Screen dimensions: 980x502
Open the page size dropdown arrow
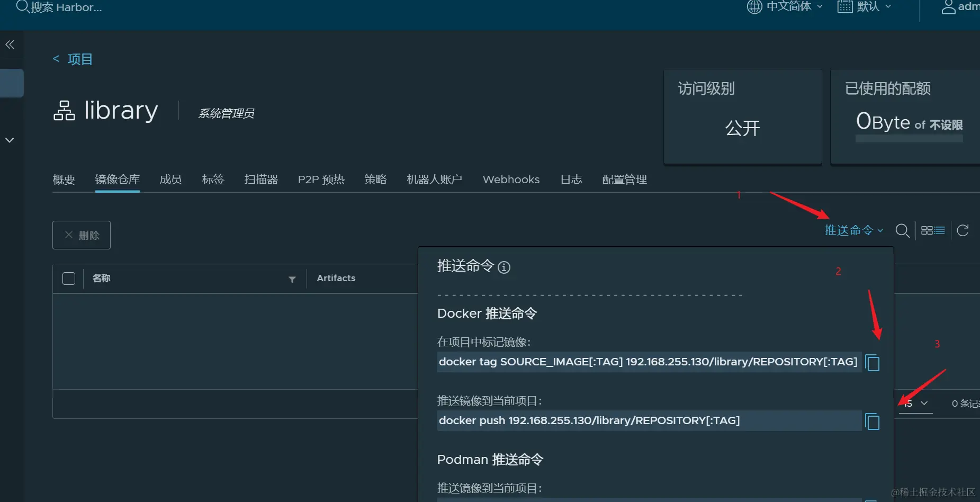coord(924,404)
